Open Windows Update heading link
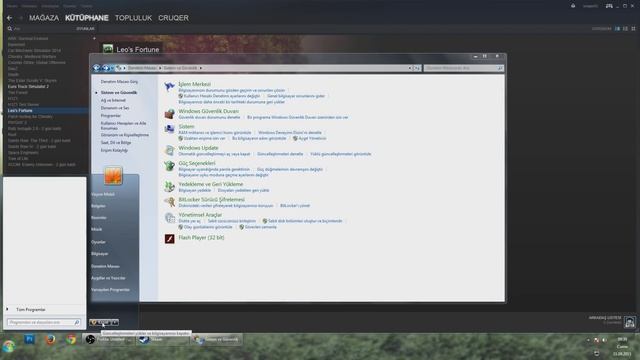This screenshot has width=640, height=360. 198,148
